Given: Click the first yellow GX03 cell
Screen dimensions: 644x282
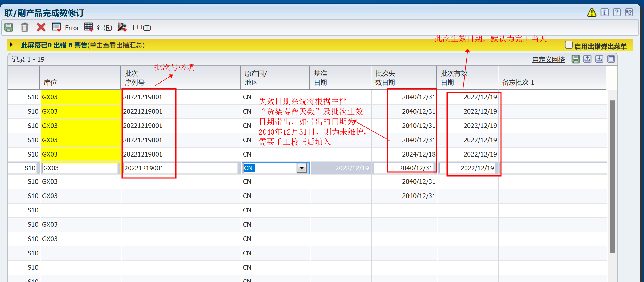Looking at the screenshot, I should click(x=80, y=97).
